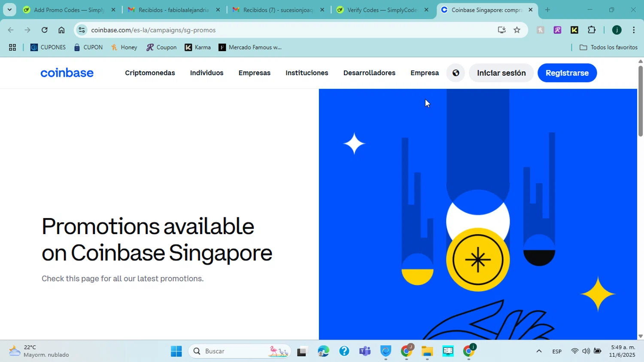Open the purple R coupon extension
The width and height of the screenshot is (644, 362).
557,30
